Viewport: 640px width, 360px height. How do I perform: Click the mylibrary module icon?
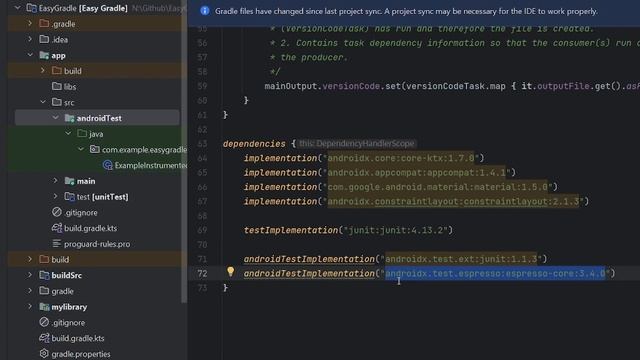tap(44, 307)
